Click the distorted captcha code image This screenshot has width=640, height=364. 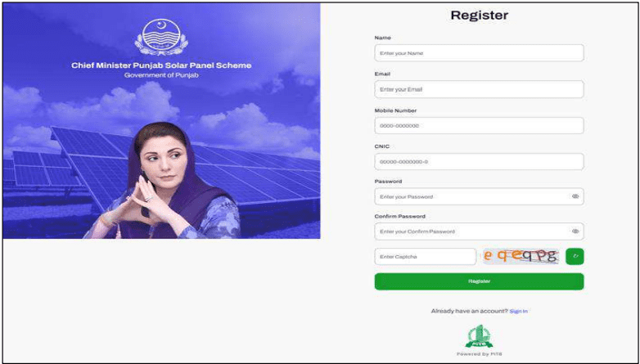[x=521, y=256]
